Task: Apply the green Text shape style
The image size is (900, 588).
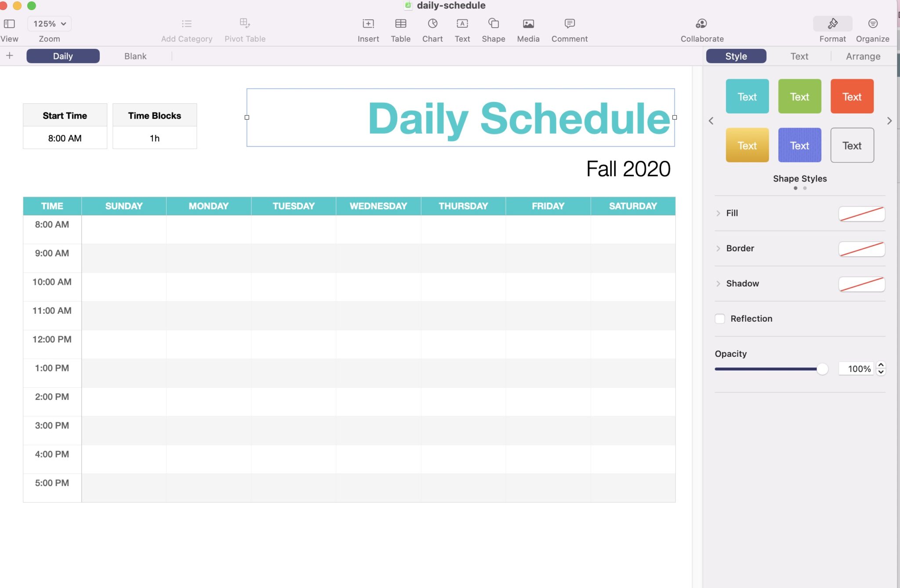Action: coord(799,96)
